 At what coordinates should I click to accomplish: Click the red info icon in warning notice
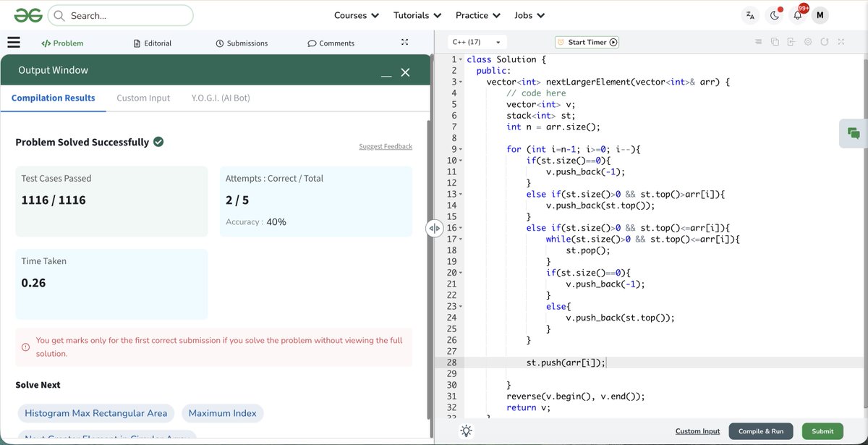(26, 347)
